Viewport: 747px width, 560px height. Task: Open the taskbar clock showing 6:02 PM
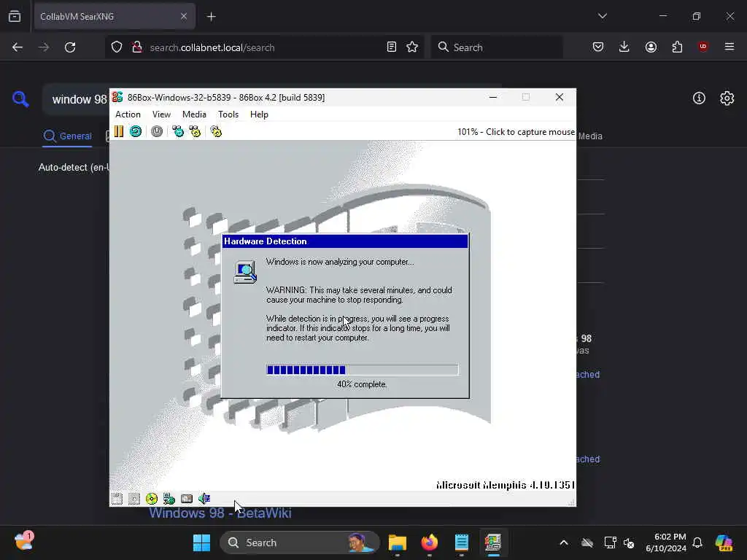pos(666,542)
